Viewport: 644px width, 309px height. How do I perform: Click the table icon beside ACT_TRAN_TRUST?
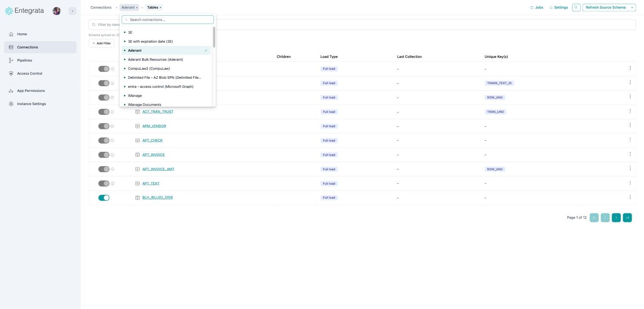[x=138, y=112]
